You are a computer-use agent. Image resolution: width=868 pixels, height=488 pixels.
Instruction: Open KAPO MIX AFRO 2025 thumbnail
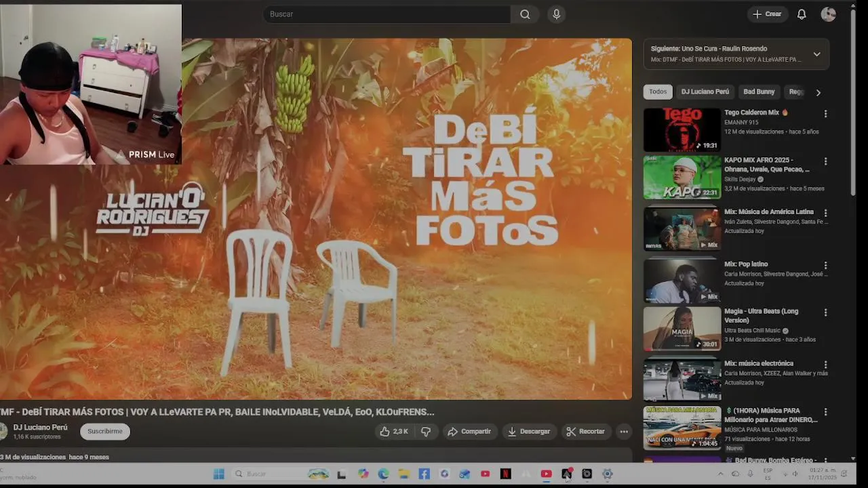click(x=682, y=178)
